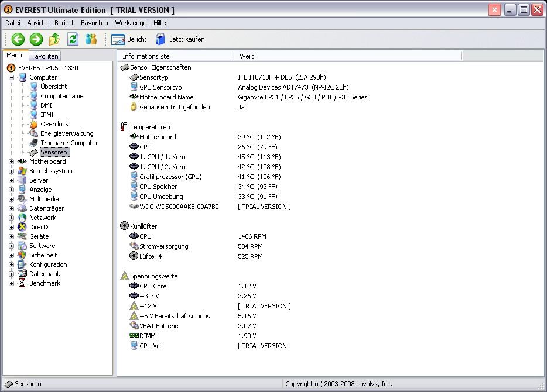This screenshot has height=392, width=547.
Task: Select the VBAT Batterie row
Action: [x=193, y=326]
